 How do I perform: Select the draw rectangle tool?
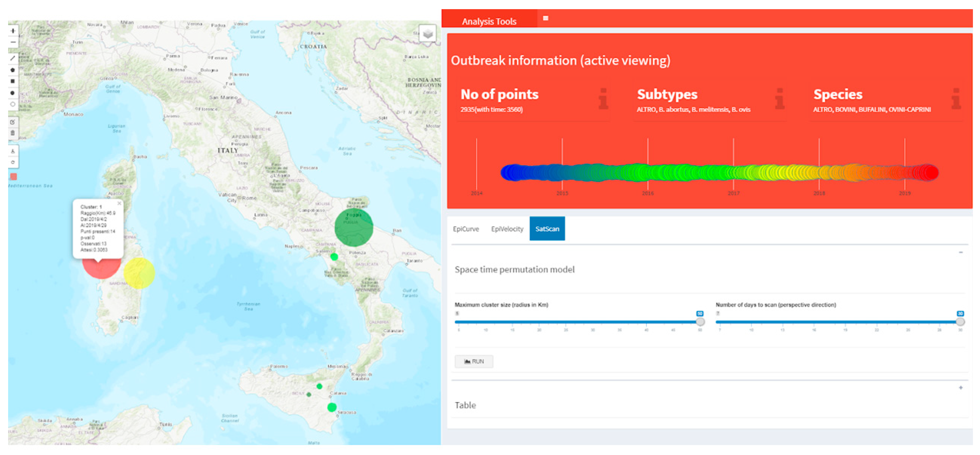point(13,81)
